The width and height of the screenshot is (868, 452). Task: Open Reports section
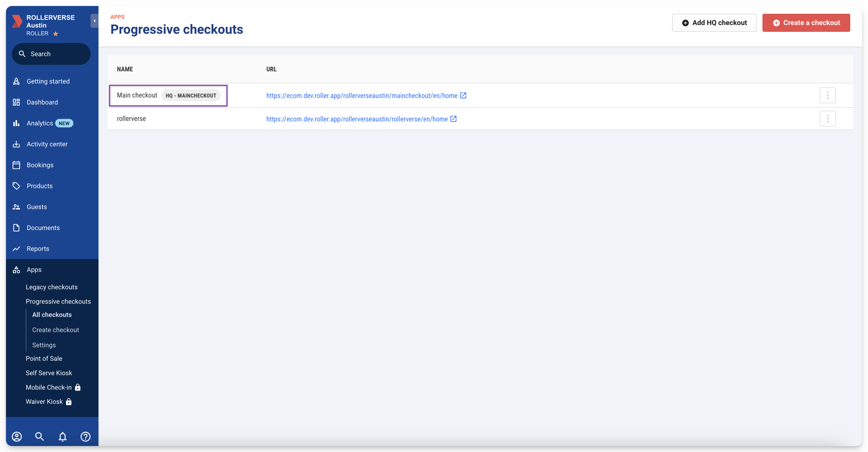38,249
